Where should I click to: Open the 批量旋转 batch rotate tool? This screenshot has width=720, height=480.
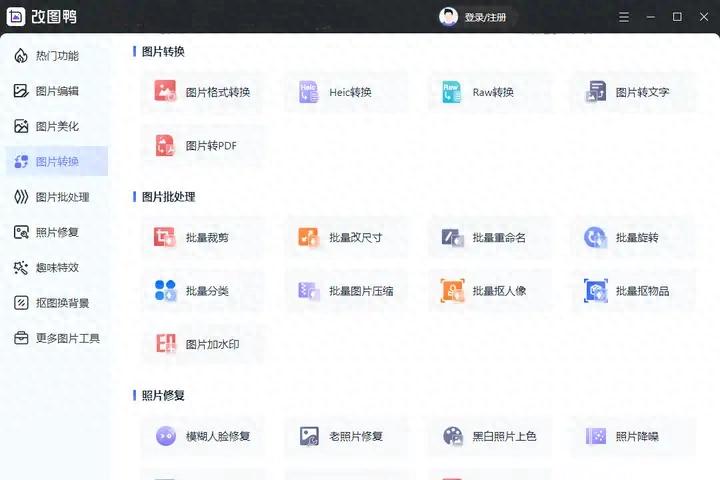click(x=633, y=237)
